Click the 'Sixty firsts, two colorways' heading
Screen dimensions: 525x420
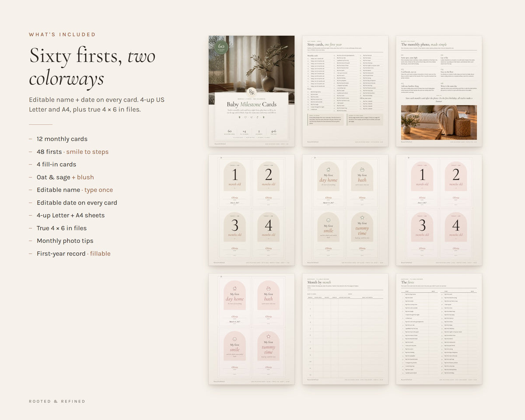tap(92, 67)
